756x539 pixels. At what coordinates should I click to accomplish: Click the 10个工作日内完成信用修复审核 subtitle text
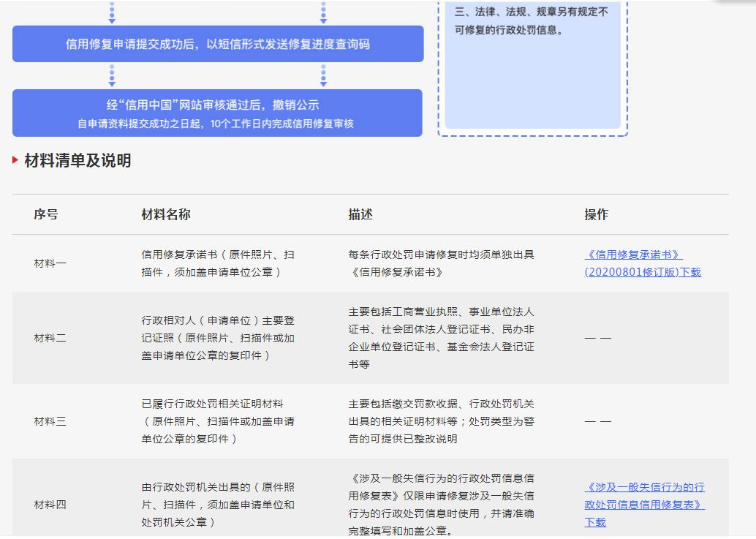pyautogui.click(x=216, y=124)
